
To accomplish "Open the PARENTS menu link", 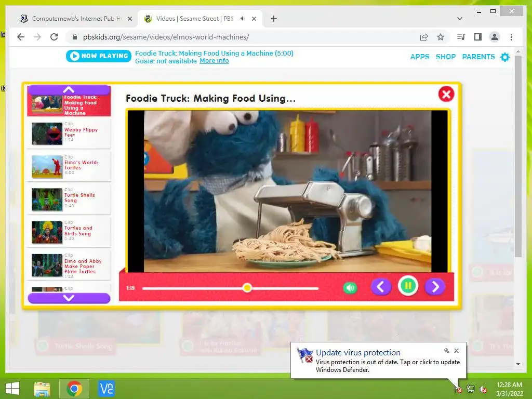I will click(x=478, y=57).
